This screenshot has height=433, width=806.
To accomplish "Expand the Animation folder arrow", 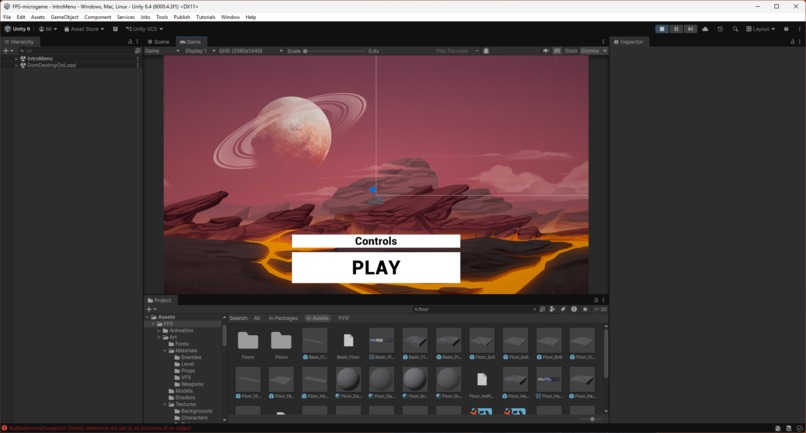I will point(159,331).
